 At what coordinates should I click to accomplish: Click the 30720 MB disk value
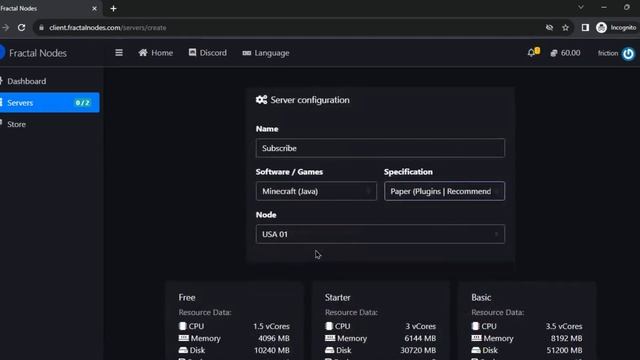418,350
